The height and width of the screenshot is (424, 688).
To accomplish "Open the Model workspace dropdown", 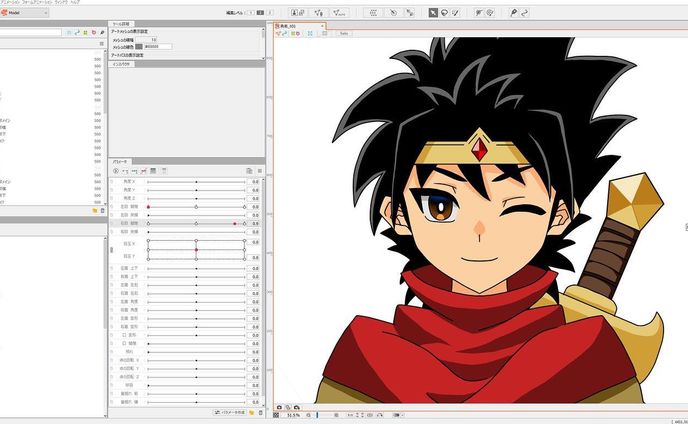I will click(x=24, y=13).
